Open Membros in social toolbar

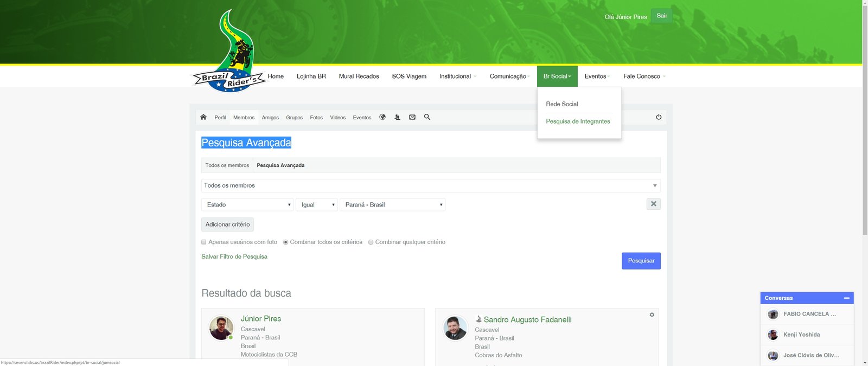244,118
